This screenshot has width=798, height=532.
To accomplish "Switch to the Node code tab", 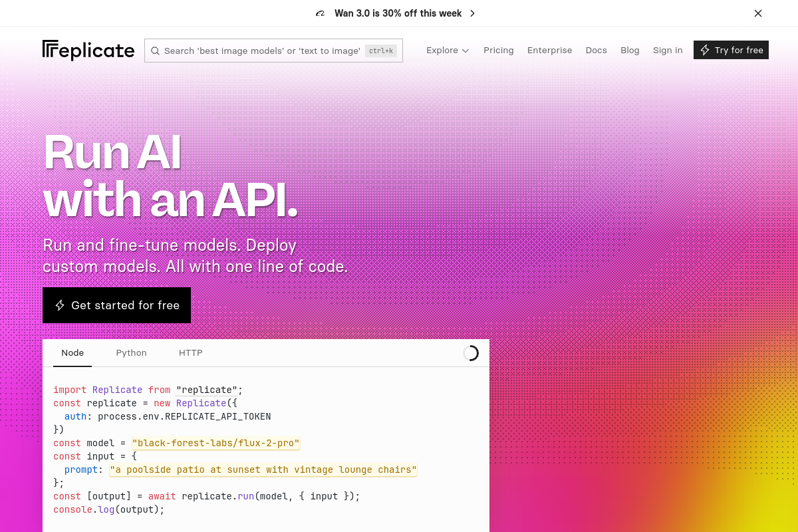I will pos(72,353).
